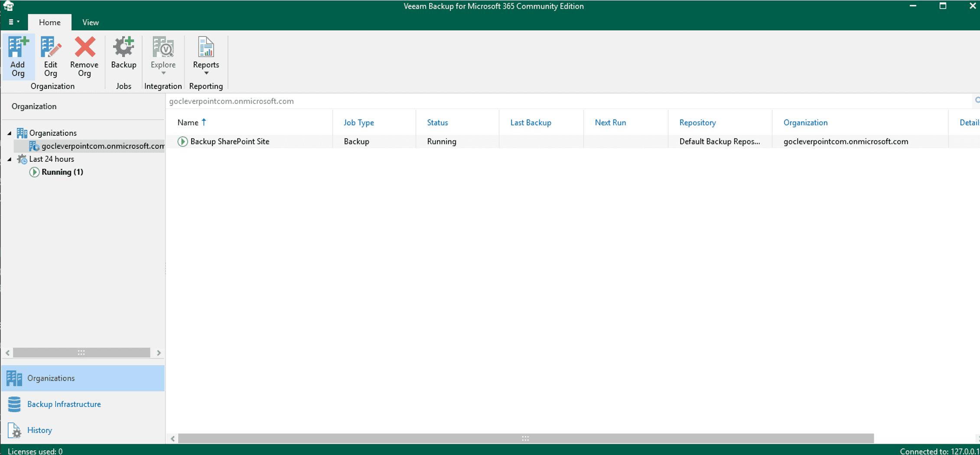Click the job list scroll left arrow

click(173, 439)
